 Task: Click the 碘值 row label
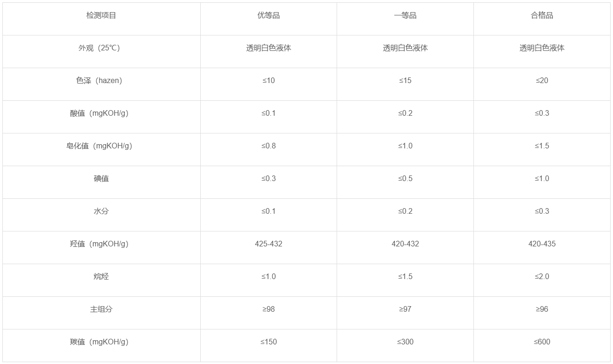coord(101,179)
